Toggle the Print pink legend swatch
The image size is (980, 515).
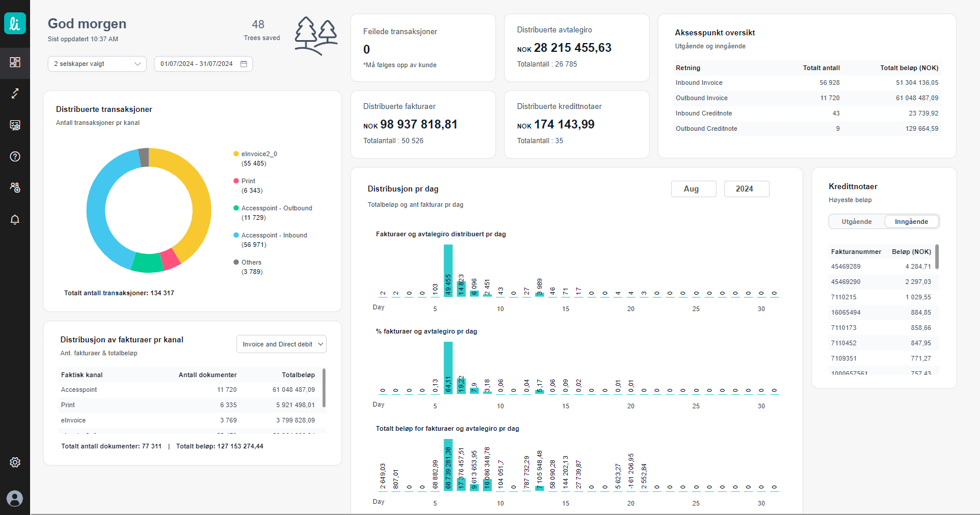click(x=236, y=181)
